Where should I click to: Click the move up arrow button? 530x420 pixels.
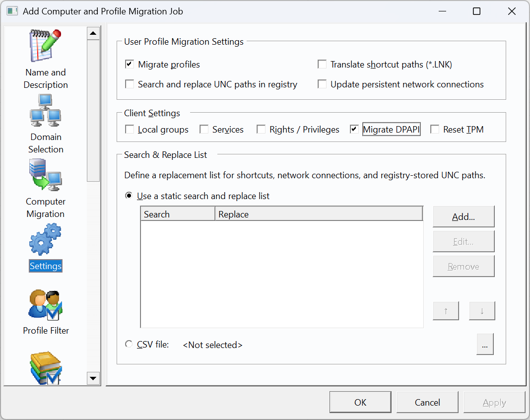[x=446, y=311]
